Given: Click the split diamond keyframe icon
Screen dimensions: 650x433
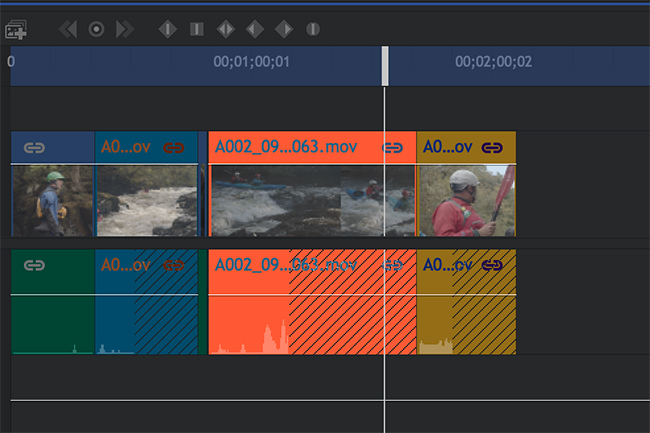Looking at the screenshot, I should coord(226,29).
